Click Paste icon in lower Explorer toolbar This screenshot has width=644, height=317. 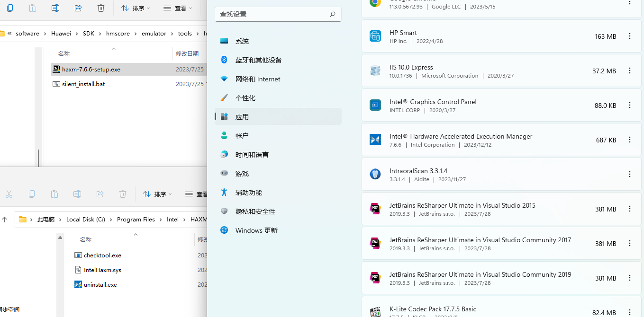[54, 194]
